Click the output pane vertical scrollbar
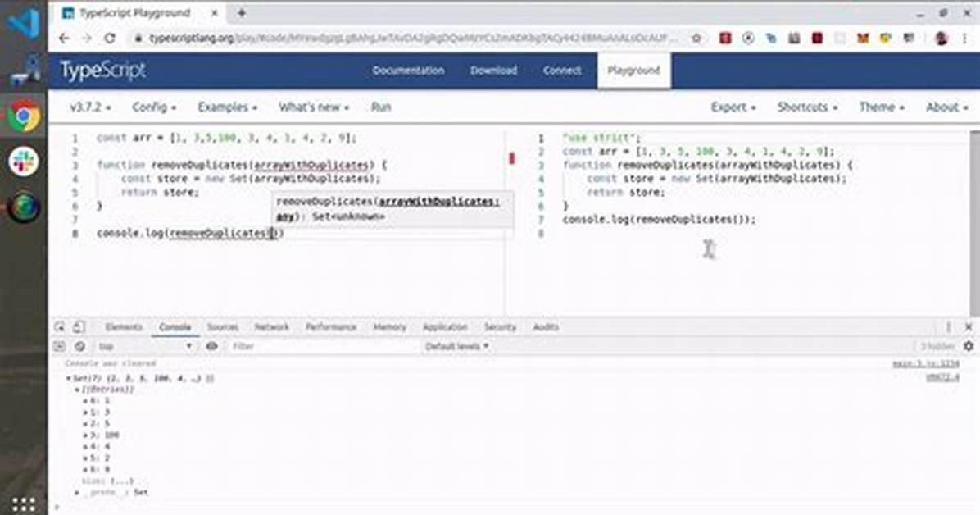Screen dimensions: 980x515 coord(974,223)
